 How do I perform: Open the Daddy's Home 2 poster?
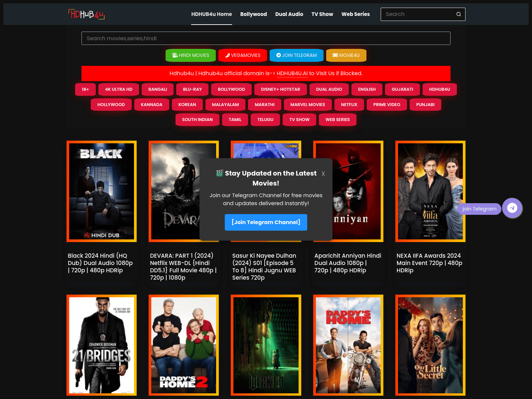[x=184, y=345]
